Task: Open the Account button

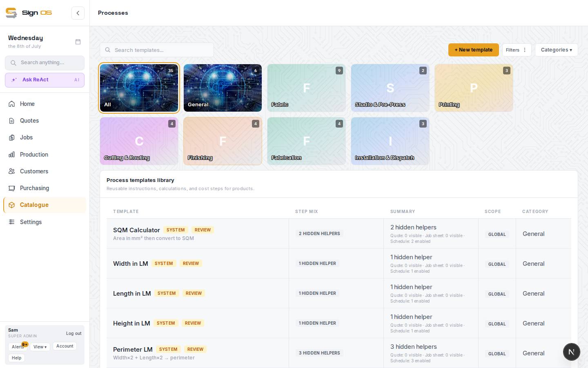Action: point(65,346)
